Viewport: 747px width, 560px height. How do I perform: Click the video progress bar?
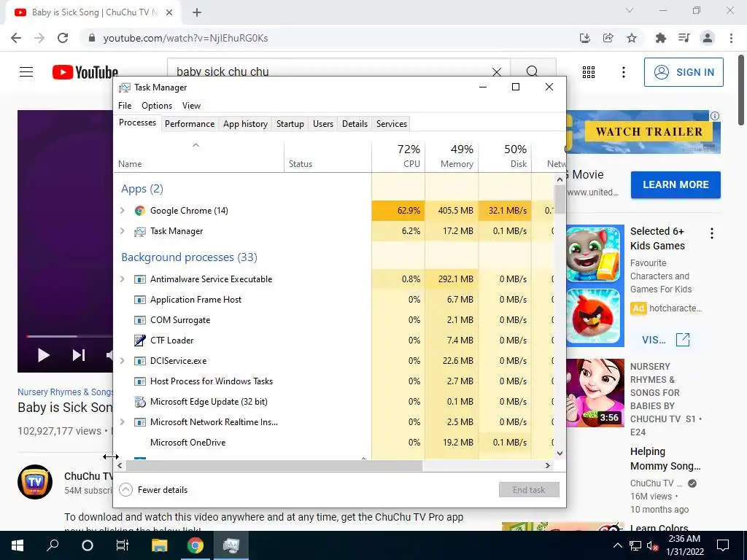point(69,336)
